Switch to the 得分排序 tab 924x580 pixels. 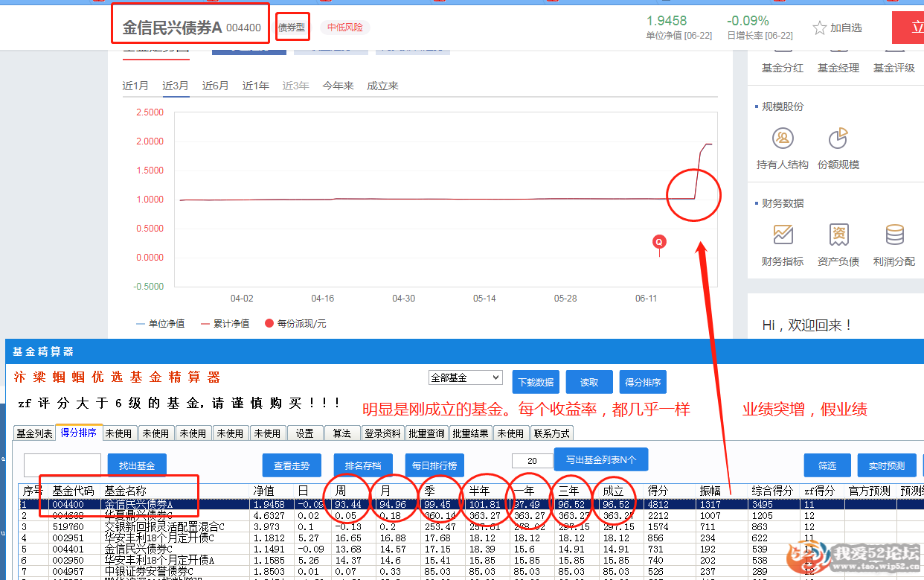click(78, 433)
